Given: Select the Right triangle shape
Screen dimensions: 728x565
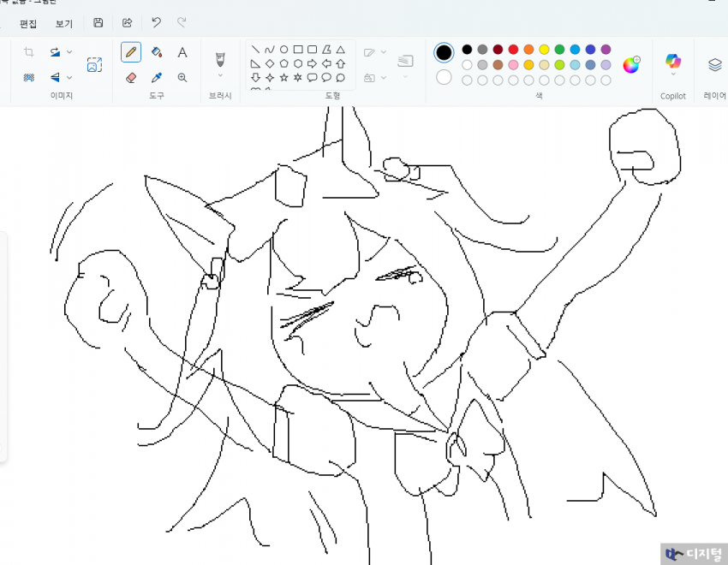Looking at the screenshot, I should pos(255,63).
